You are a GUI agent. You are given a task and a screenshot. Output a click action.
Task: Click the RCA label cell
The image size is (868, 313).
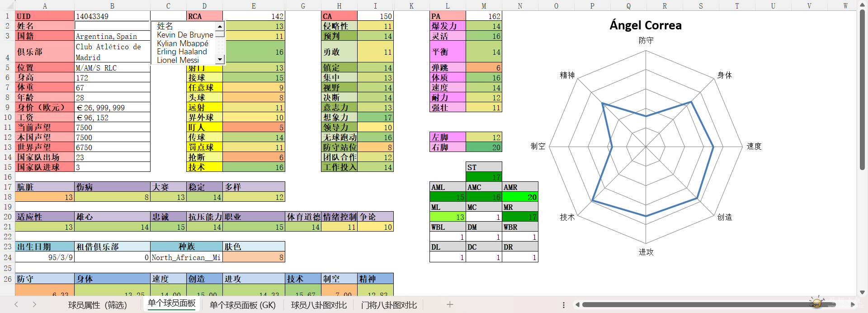pos(204,16)
